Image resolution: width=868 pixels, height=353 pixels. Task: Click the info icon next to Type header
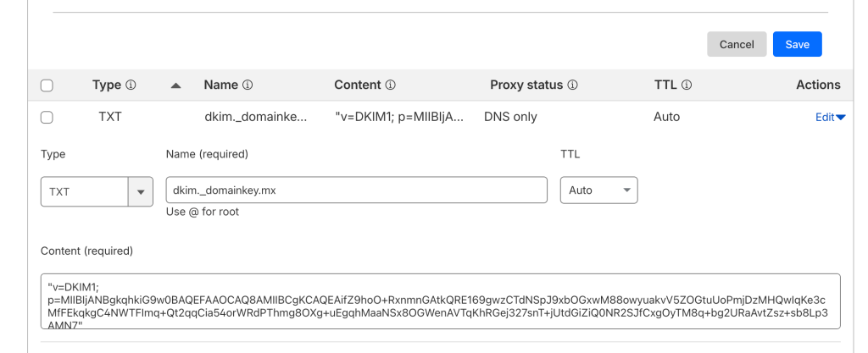point(131,85)
